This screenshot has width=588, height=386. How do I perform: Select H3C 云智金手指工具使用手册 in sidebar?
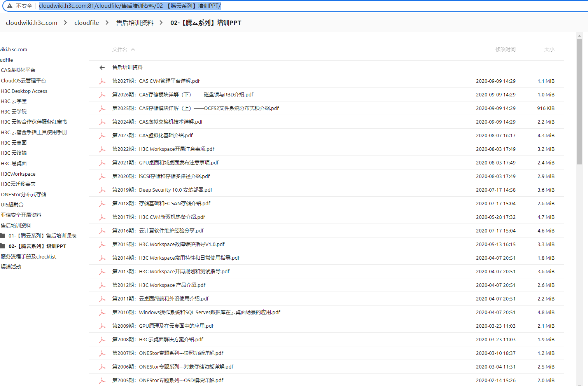(34, 133)
